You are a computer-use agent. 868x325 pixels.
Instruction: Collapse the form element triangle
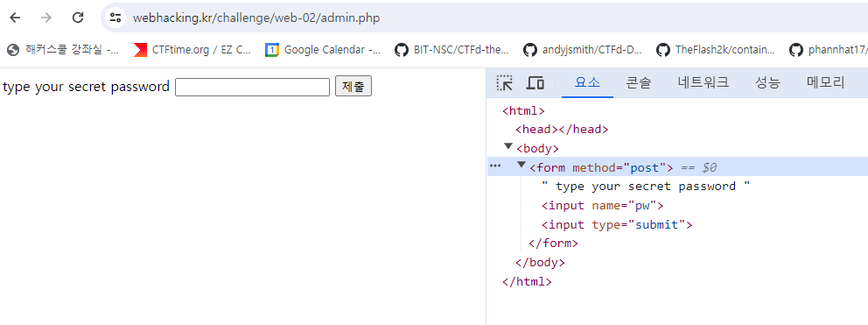click(521, 166)
